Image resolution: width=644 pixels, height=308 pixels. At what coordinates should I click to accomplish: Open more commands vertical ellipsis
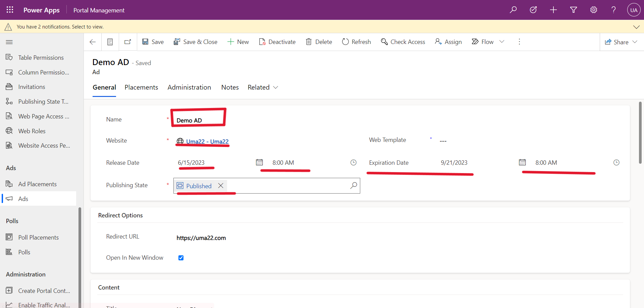519,42
